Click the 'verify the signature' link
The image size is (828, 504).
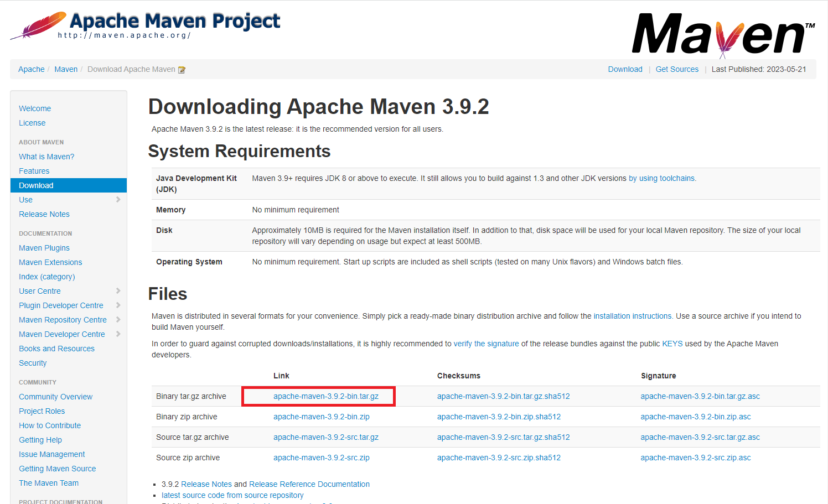pyautogui.click(x=487, y=344)
